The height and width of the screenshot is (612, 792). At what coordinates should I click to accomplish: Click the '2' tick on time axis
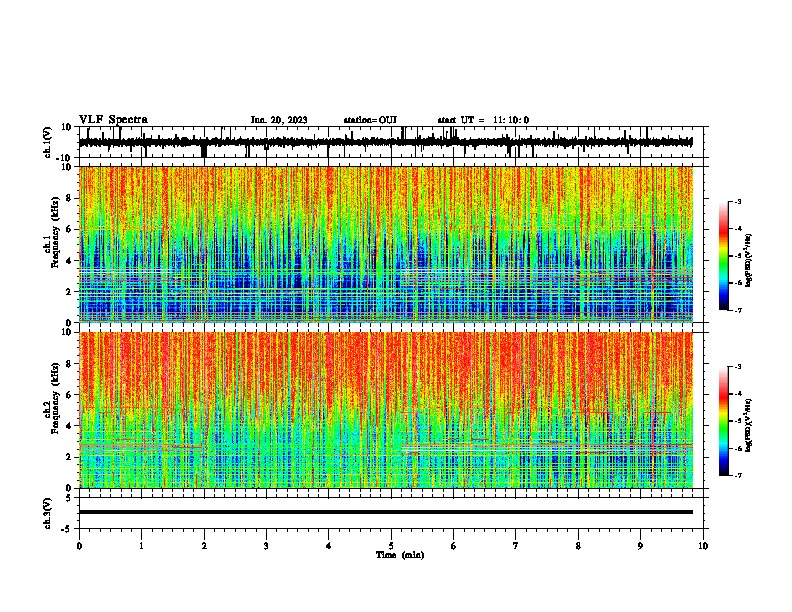coord(204,546)
